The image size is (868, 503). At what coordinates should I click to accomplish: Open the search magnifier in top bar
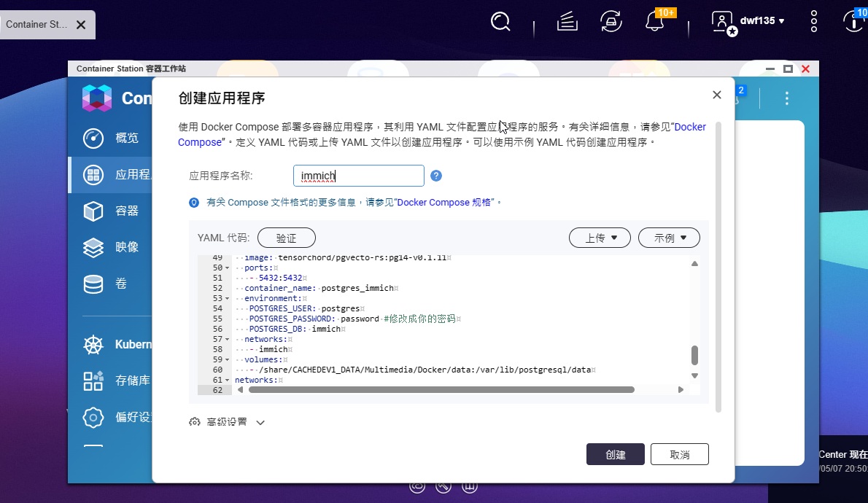pos(500,22)
